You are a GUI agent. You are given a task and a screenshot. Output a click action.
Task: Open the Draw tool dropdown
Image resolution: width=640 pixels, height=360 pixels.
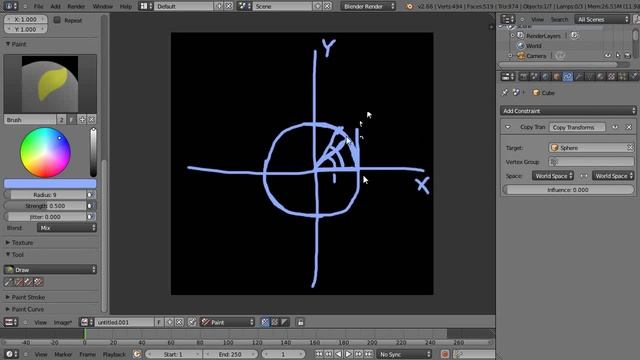click(50, 270)
